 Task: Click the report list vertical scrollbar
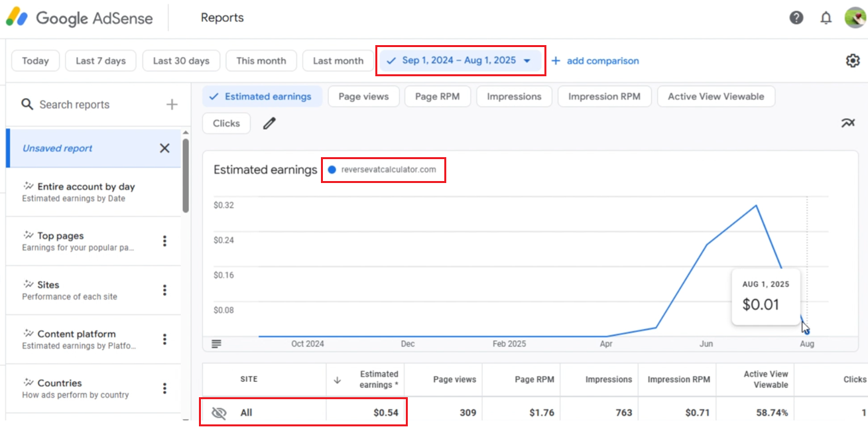tap(186, 175)
